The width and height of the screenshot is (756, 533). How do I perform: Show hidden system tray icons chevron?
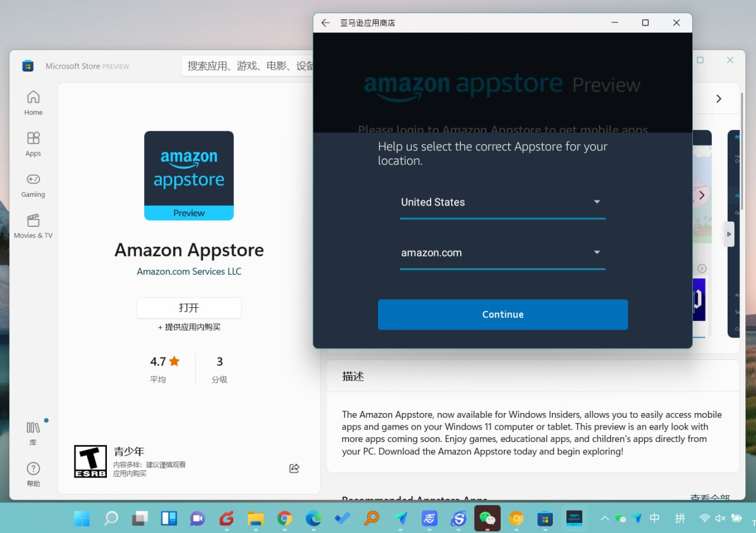click(x=604, y=518)
